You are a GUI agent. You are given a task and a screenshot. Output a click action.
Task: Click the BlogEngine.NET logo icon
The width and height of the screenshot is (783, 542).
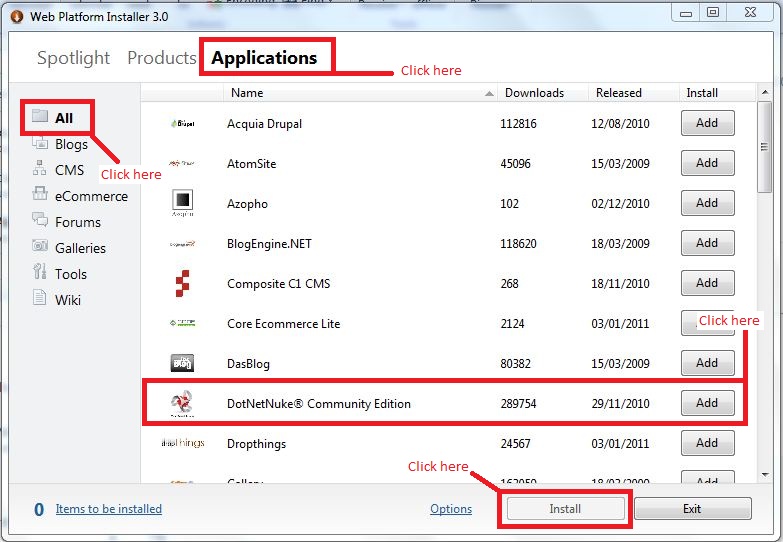pos(182,244)
